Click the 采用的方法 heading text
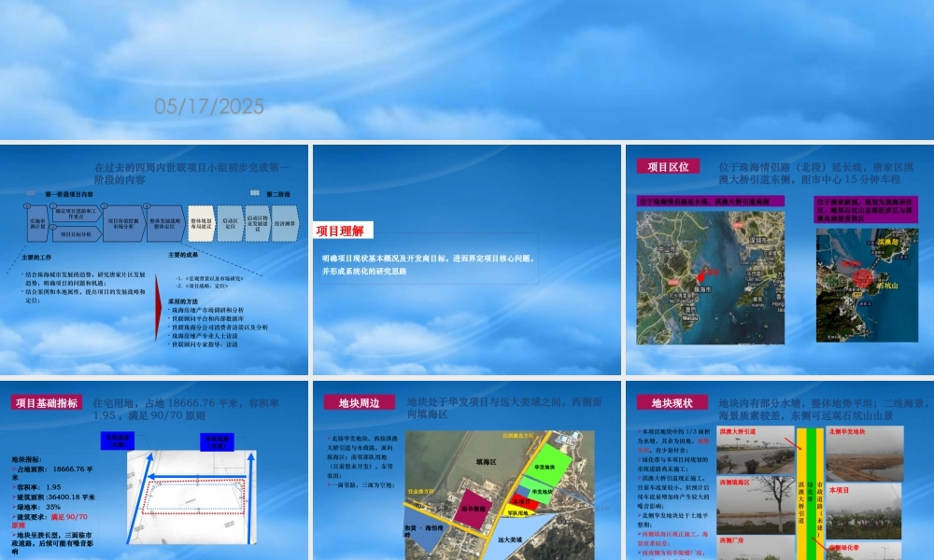 coord(183,301)
